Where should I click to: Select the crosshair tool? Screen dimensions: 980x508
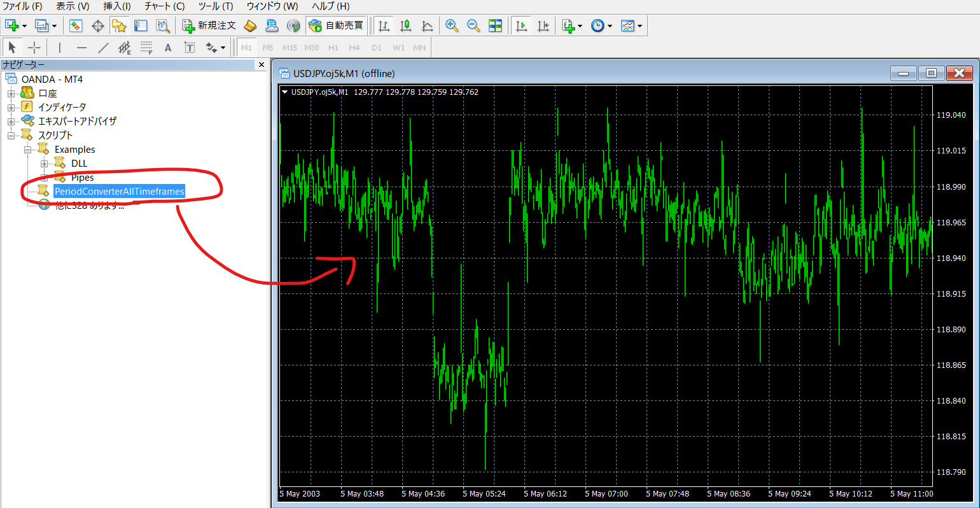(34, 48)
